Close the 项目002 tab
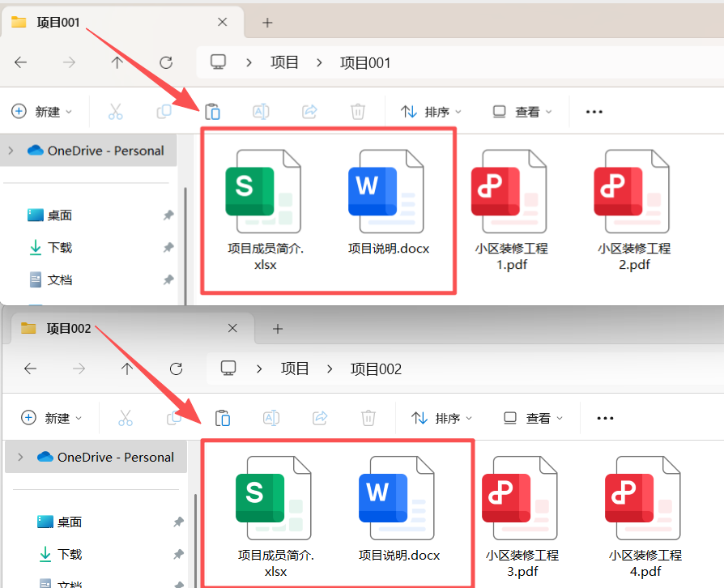This screenshot has width=724, height=588. tap(232, 328)
